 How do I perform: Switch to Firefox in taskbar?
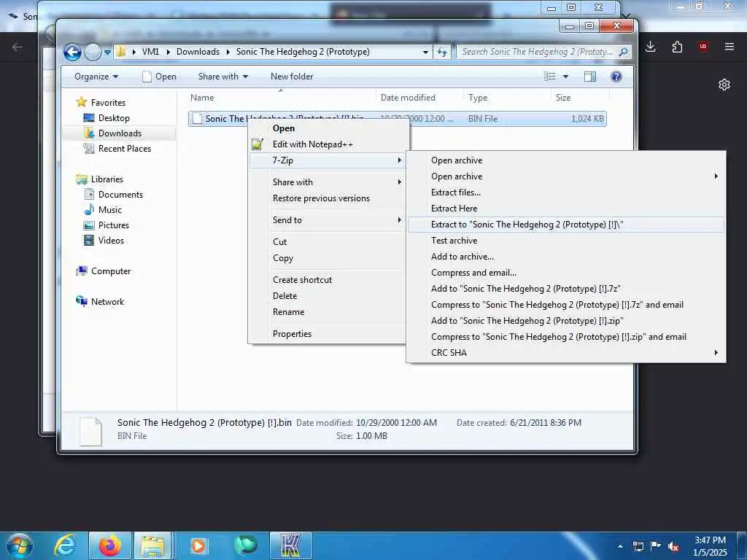pos(109,545)
